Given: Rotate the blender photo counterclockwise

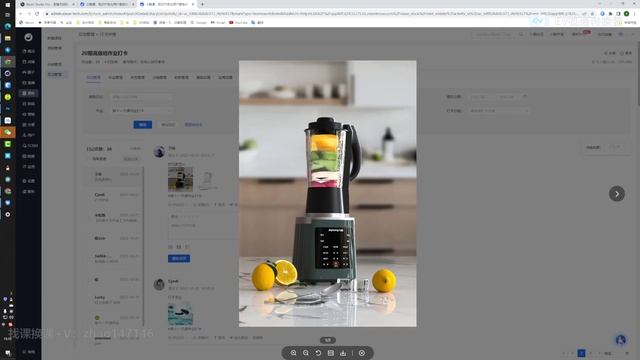Looking at the screenshot, I should click(318, 353).
